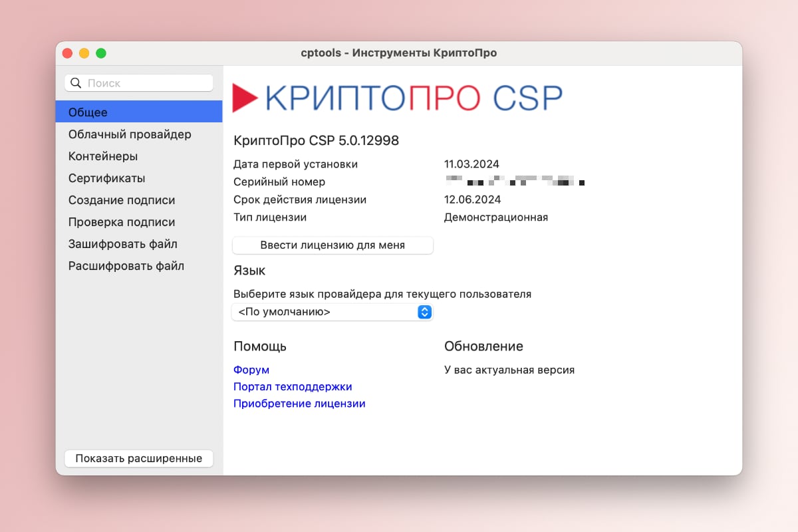This screenshot has width=798, height=532.
Task: Click the Обновление heading
Action: pos(483,346)
